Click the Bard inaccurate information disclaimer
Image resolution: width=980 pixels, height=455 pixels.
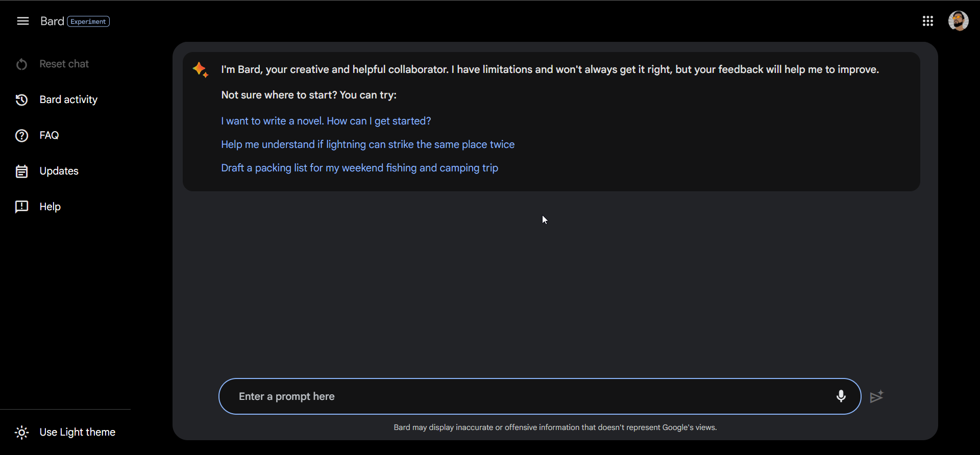coord(555,427)
